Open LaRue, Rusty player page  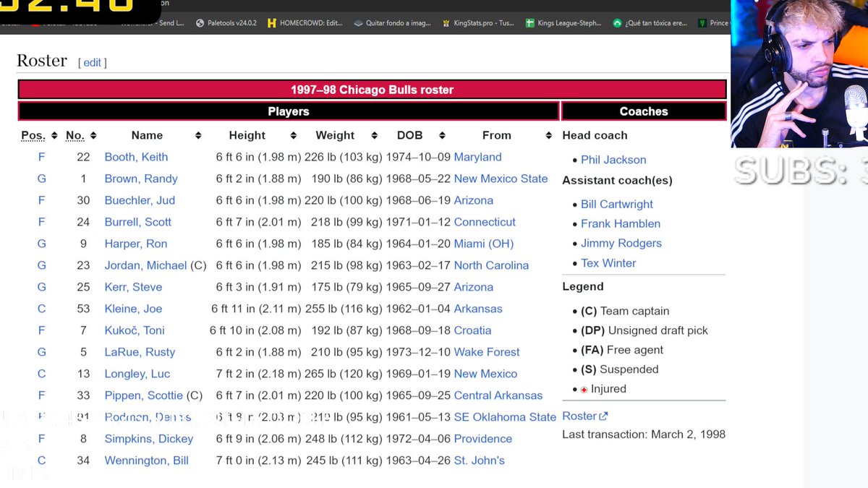point(140,352)
